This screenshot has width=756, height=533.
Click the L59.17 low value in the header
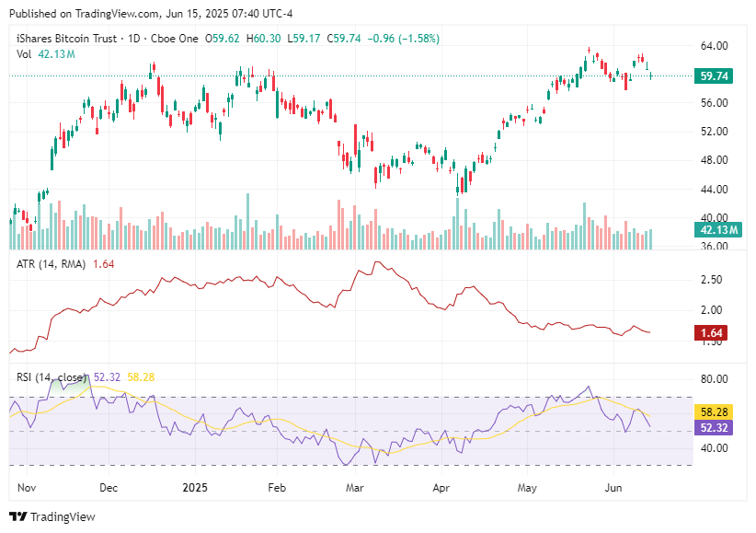tap(304, 39)
